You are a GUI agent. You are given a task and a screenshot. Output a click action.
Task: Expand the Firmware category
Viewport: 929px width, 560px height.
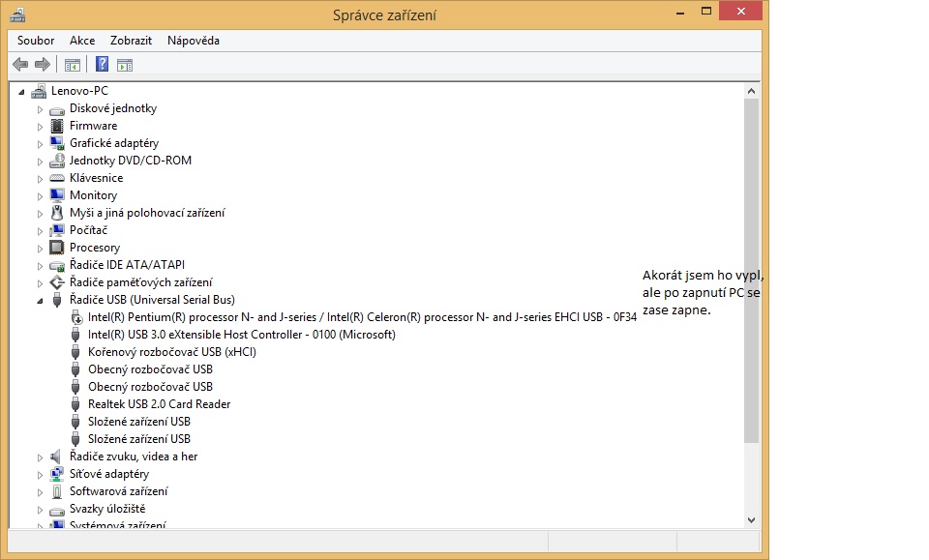coord(41,127)
